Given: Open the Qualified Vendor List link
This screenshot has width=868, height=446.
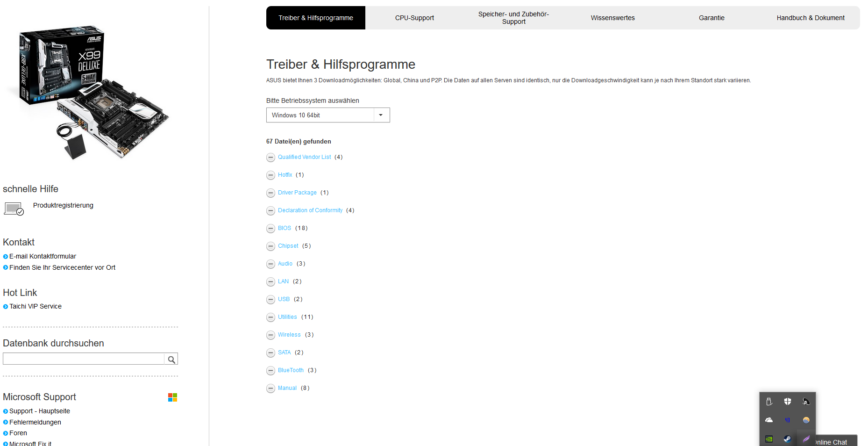Looking at the screenshot, I should point(304,157).
